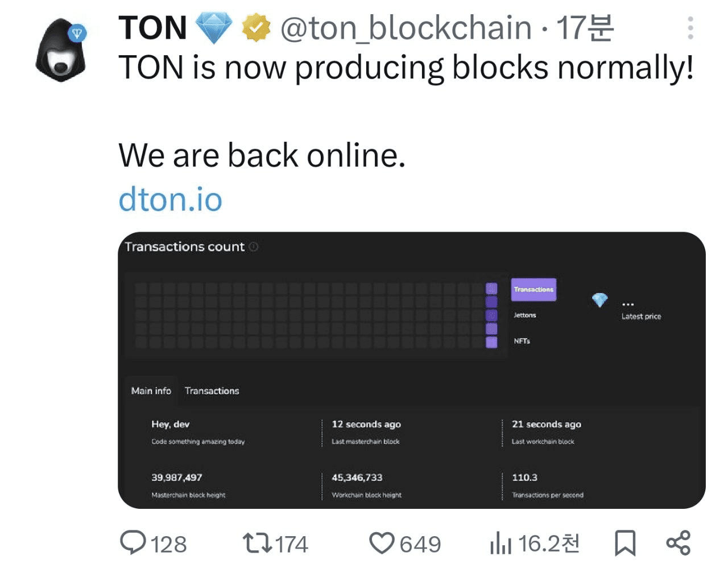728x576 pixels.
Task: Switch chart to NFTs
Action: pos(522,341)
